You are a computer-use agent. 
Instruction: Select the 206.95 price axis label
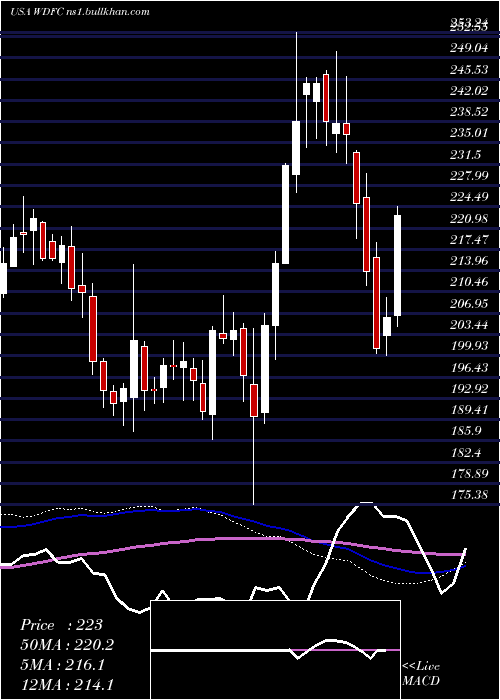tap(469, 304)
